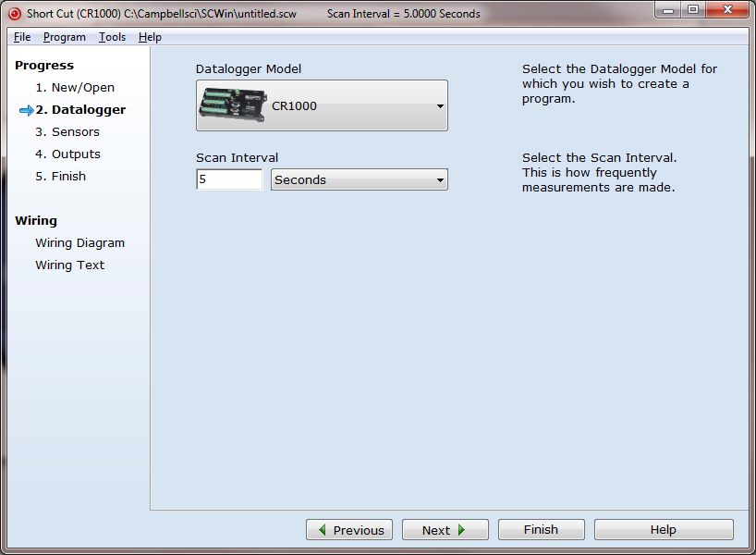Image resolution: width=756 pixels, height=555 pixels.
Task: Go to step 1. New/Open
Action: [x=75, y=87]
